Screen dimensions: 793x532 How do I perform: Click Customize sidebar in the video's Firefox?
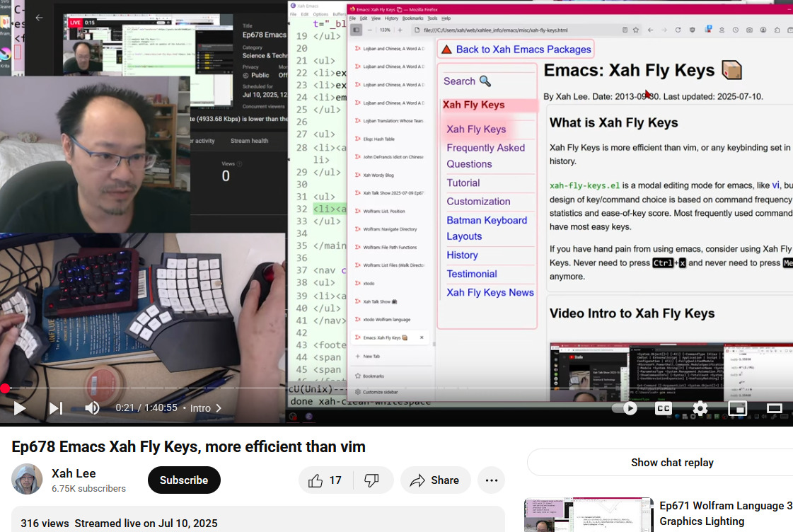(x=377, y=392)
